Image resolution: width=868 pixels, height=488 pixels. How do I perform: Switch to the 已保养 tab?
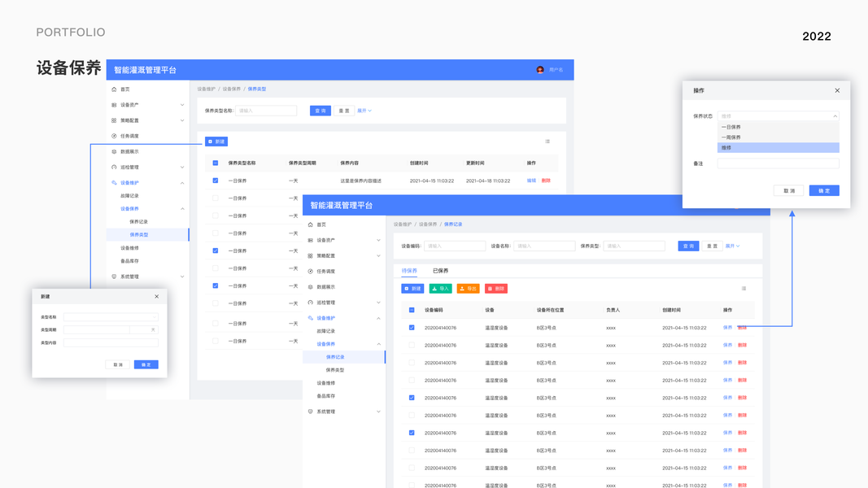point(440,271)
